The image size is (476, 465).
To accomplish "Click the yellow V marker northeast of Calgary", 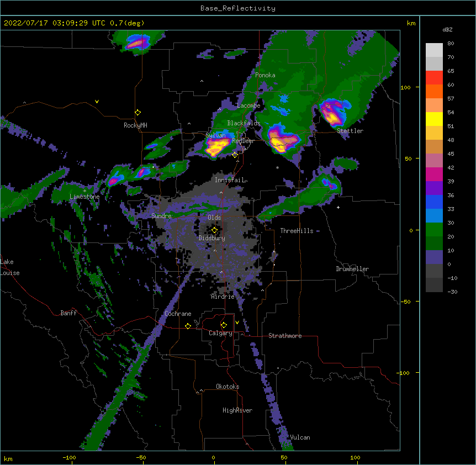I will (237, 323).
